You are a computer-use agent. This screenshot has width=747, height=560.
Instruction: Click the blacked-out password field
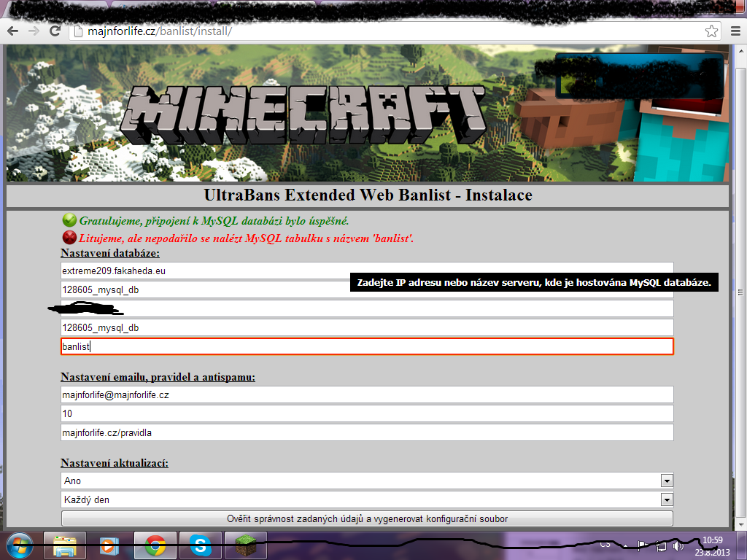coord(367,308)
